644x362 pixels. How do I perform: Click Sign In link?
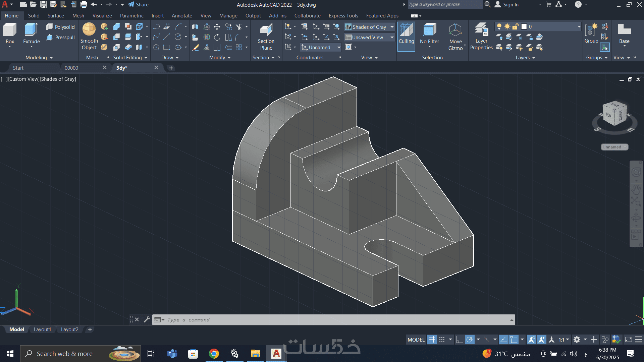[511, 4]
